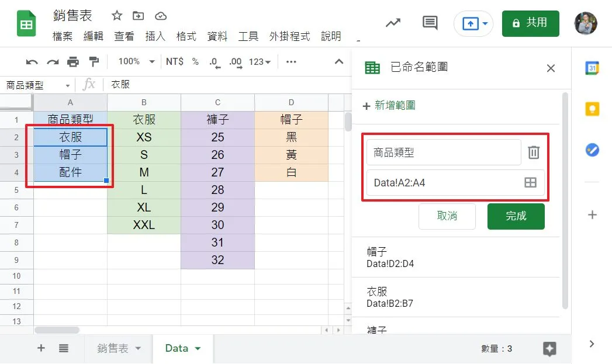Open the 編輯 menu
Image resolution: width=612 pixels, height=364 pixels.
coord(94,36)
